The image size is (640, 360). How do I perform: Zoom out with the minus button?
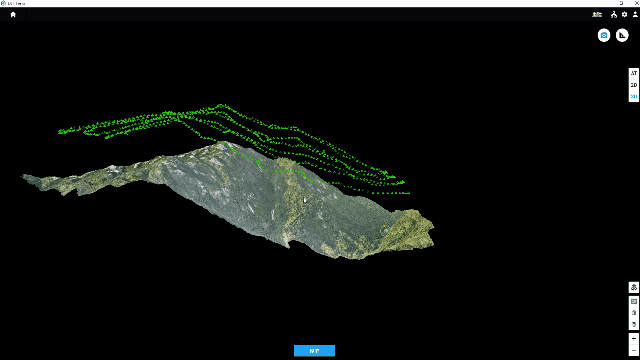click(x=633, y=351)
